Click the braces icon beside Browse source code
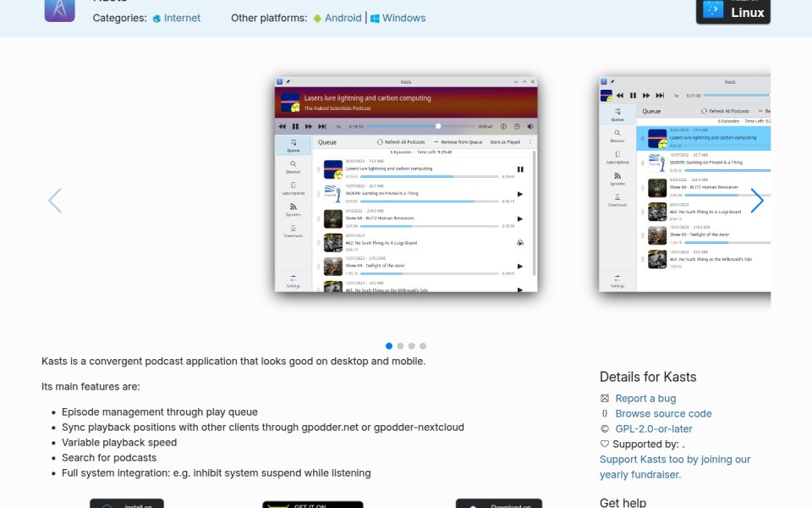The height and width of the screenshot is (508, 812). 604,414
